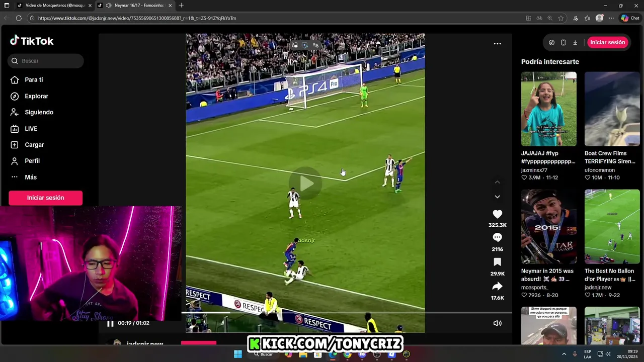Click the center play overlay on video

pyautogui.click(x=305, y=184)
